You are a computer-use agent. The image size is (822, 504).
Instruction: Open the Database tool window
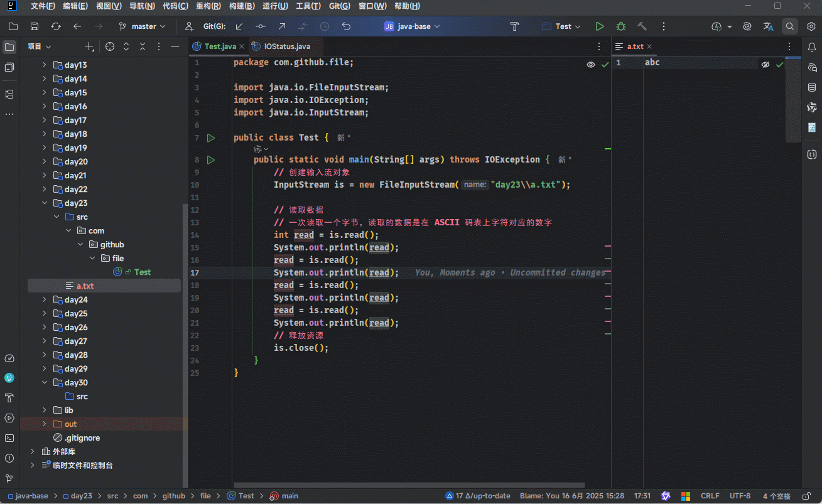[812, 88]
